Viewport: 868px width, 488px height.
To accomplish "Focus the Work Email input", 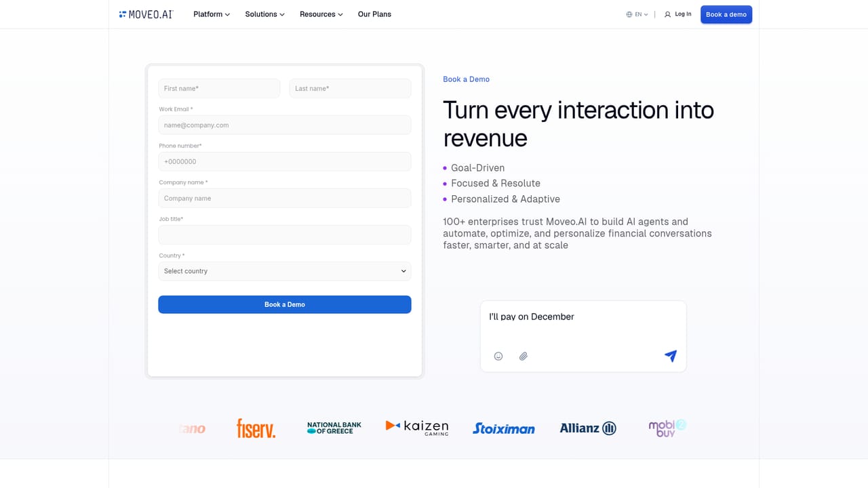I will pyautogui.click(x=285, y=125).
